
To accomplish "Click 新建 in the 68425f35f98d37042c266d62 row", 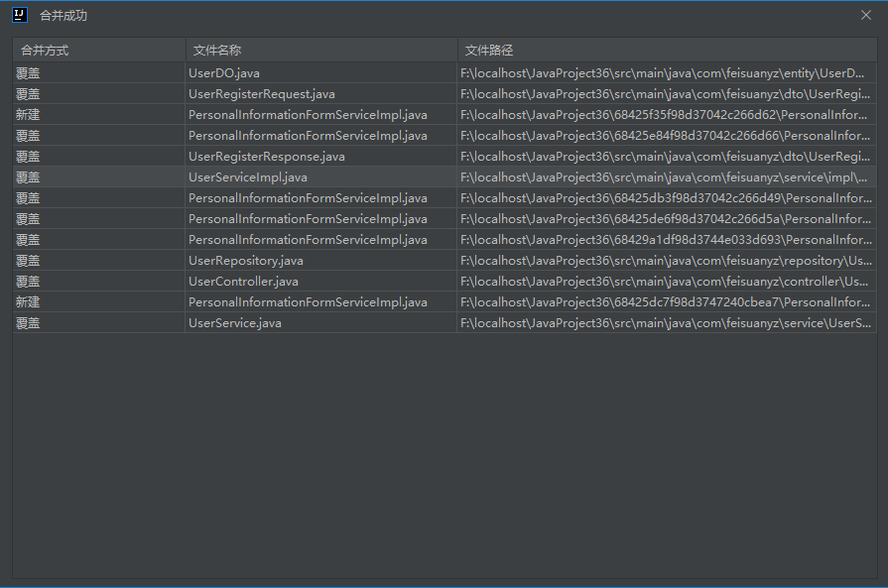I will (x=28, y=115).
